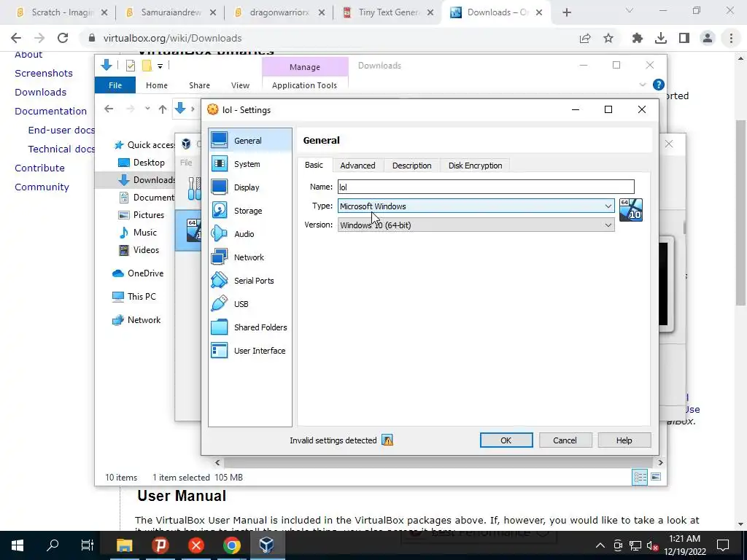Show hidden system tray icons

point(600,545)
